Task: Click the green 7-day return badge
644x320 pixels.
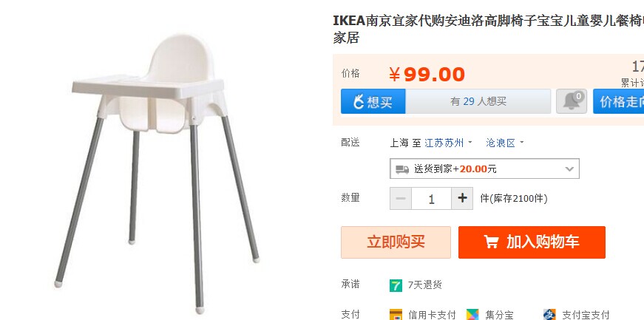Action: tap(396, 285)
